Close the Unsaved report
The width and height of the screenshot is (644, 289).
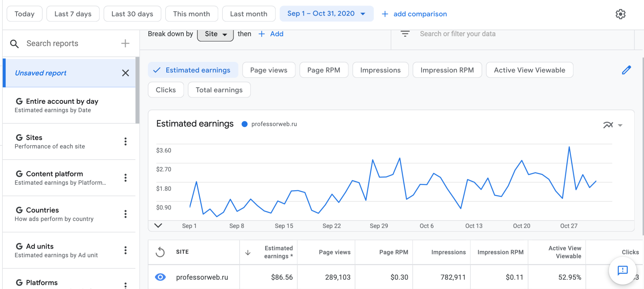pos(126,73)
